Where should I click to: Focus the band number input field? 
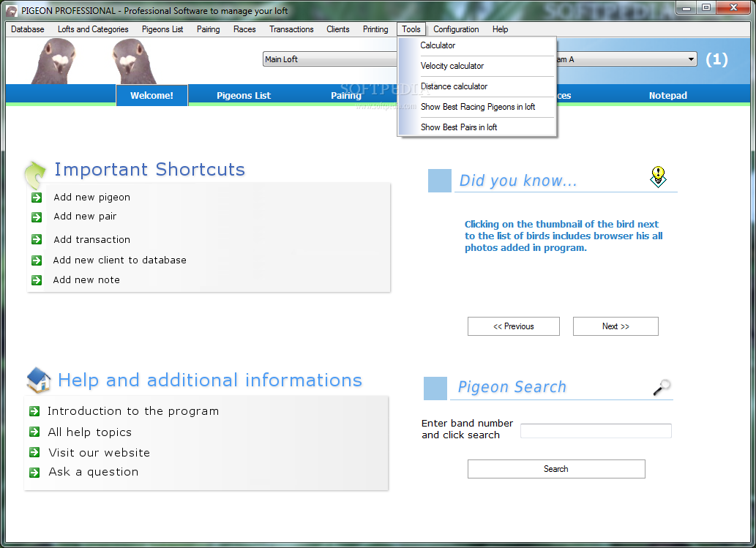coord(596,431)
